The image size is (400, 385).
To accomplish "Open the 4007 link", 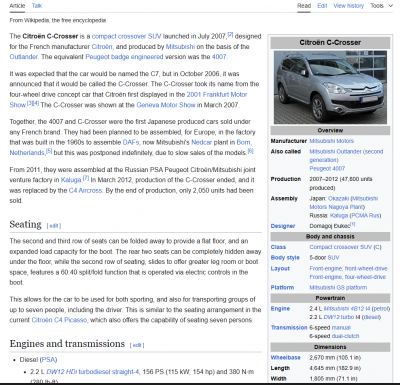I will tap(219, 57).
